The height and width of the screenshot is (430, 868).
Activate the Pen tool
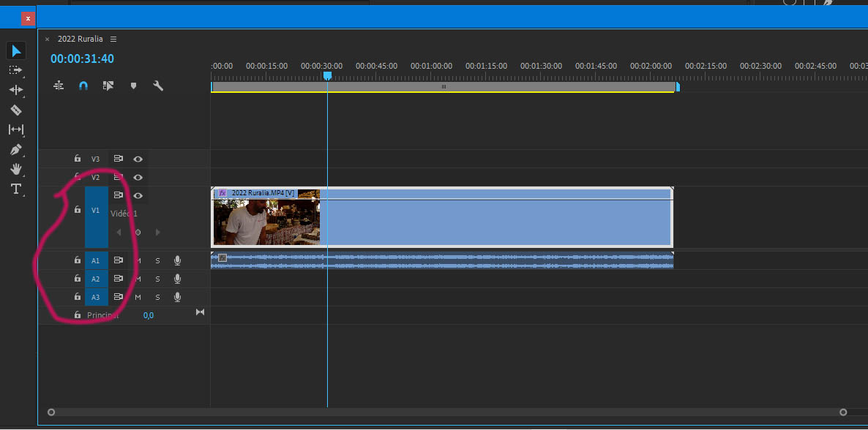[x=15, y=150]
